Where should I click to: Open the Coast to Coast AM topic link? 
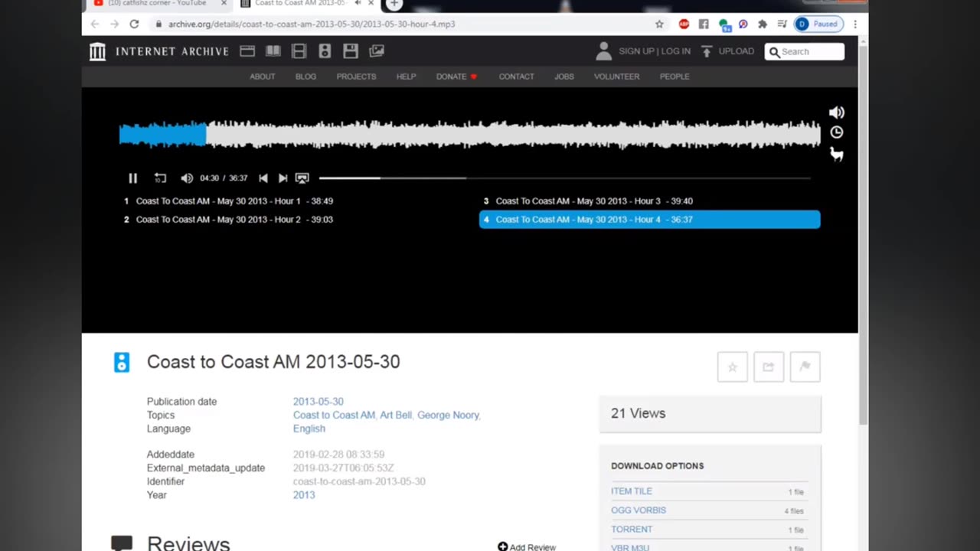tap(334, 415)
